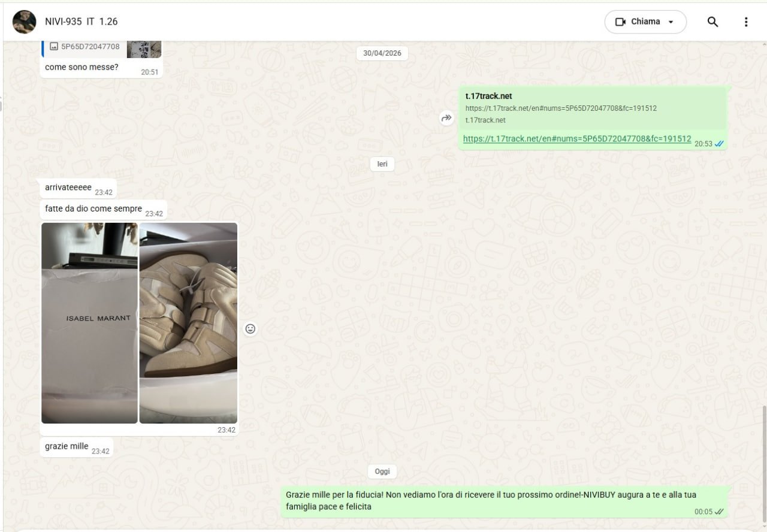
Task: Forward the 17track link message
Action: pyautogui.click(x=446, y=118)
